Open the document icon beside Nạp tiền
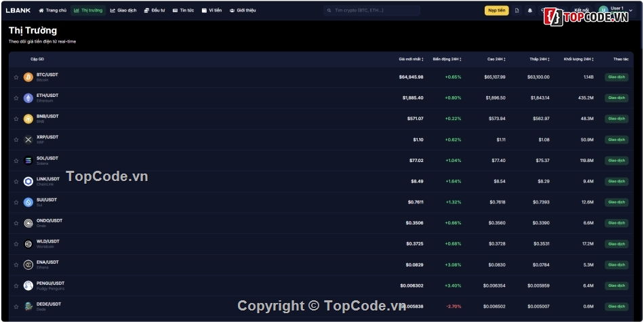The image size is (644, 322). pyautogui.click(x=517, y=11)
